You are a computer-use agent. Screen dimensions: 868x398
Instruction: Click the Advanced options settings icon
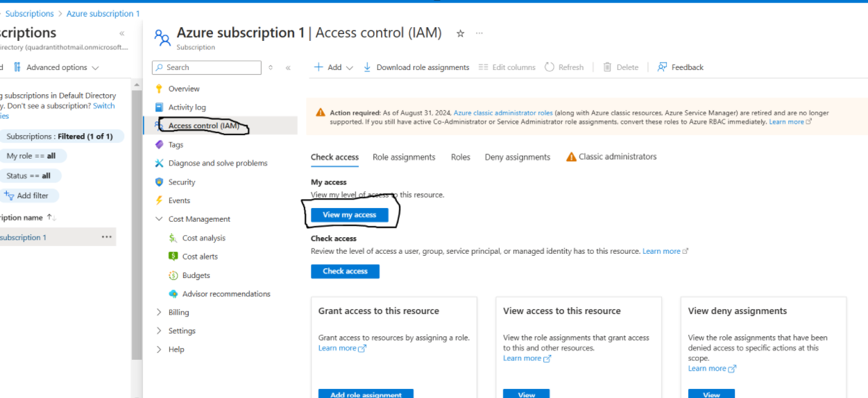point(17,67)
